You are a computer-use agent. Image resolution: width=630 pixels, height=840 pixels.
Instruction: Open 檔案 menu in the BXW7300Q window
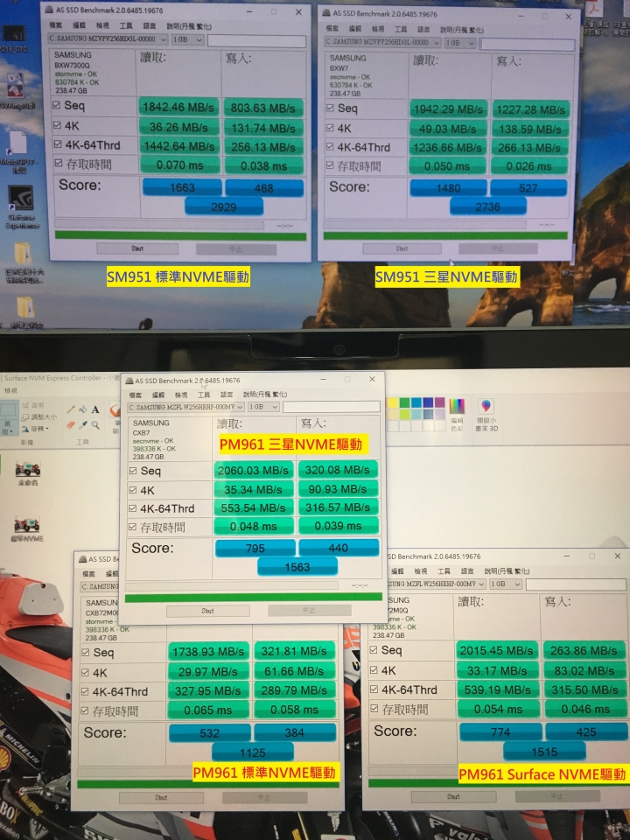pyautogui.click(x=56, y=25)
